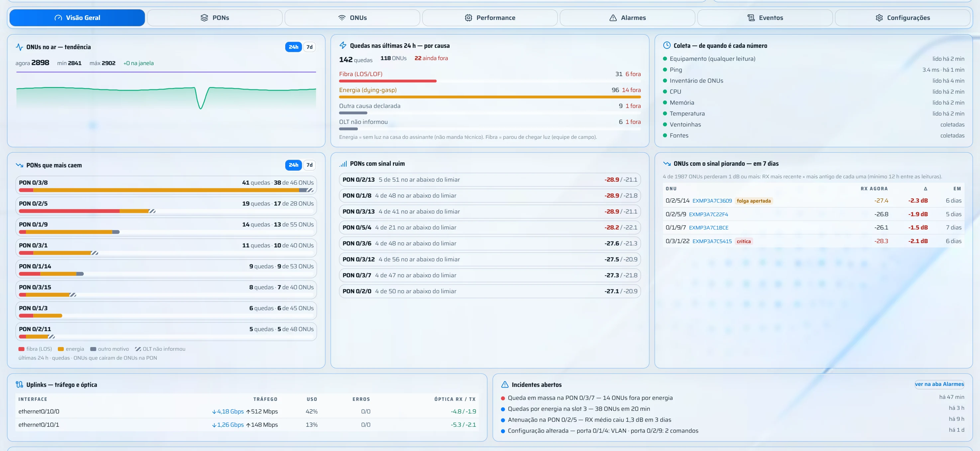Open the Alarmes tab
The width and height of the screenshot is (980, 451).
[627, 18]
